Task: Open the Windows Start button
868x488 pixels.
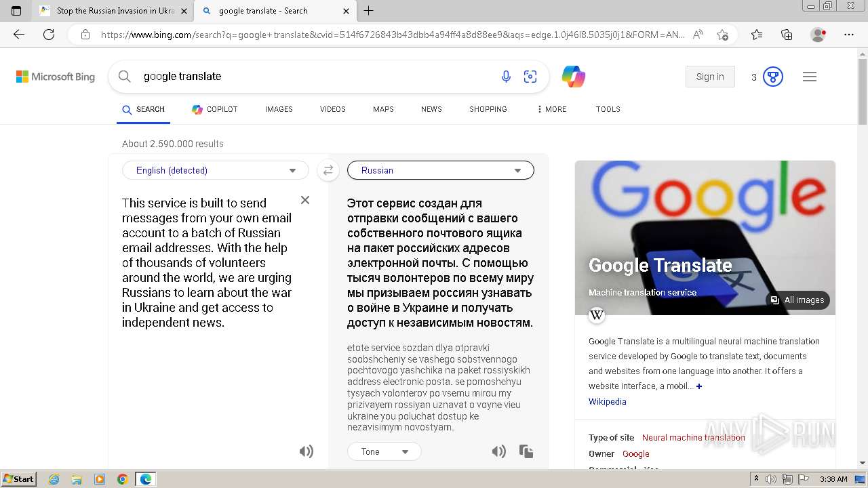Action: click(x=19, y=479)
